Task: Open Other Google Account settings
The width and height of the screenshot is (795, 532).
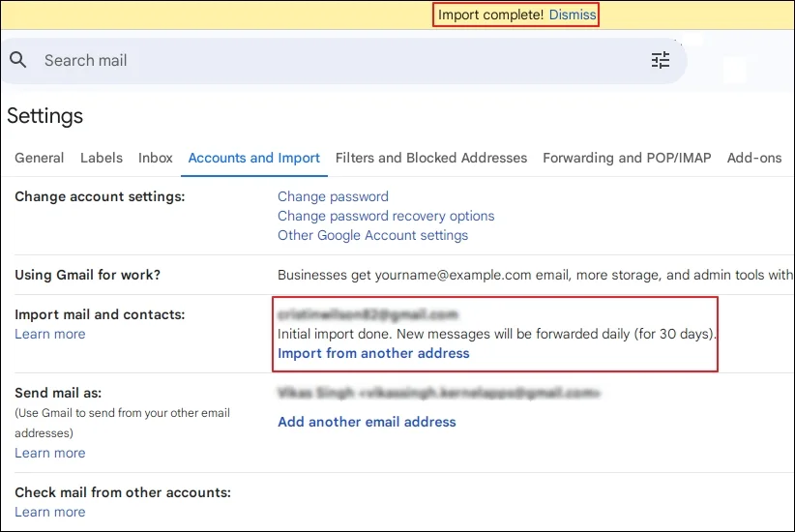Action: [372, 235]
